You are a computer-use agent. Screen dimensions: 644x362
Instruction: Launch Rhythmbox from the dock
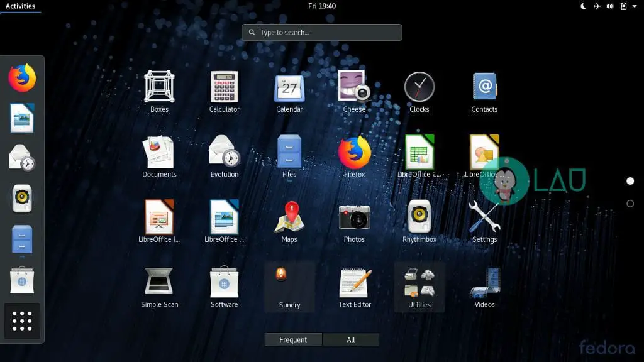[x=22, y=198]
